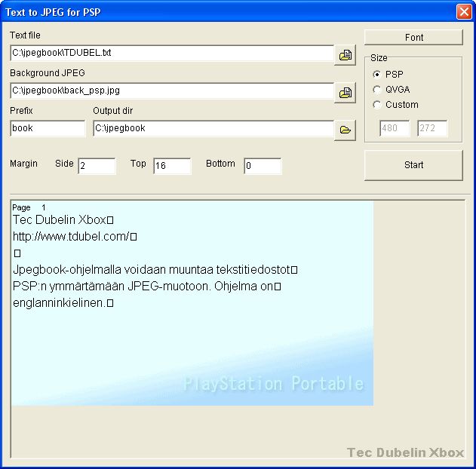
Task: Click the custom height field showing 272
Action: coord(432,129)
